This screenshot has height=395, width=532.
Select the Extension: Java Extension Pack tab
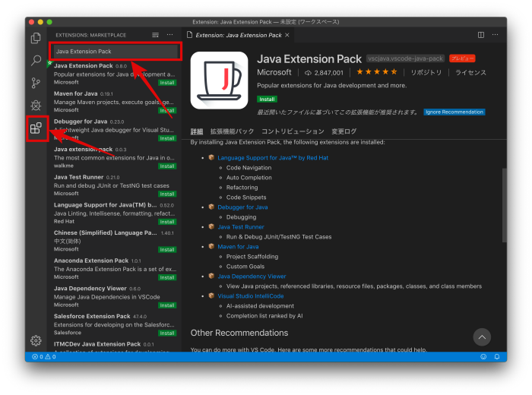pos(239,35)
